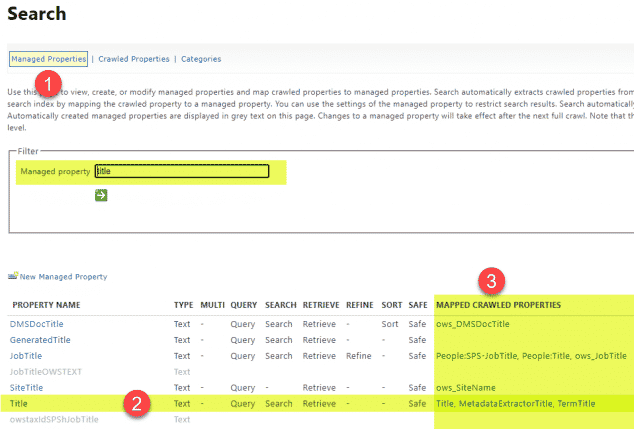Click the PROPERTY NAME column header
Screen dimensions: 634x429
coord(46,305)
